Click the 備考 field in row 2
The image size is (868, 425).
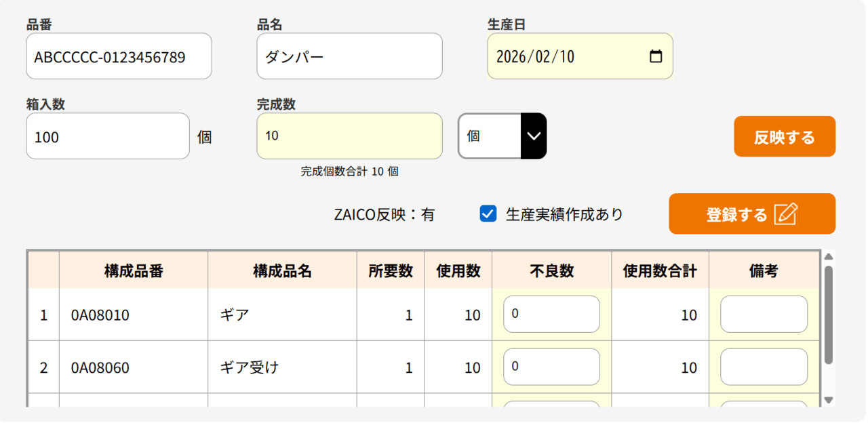(764, 367)
